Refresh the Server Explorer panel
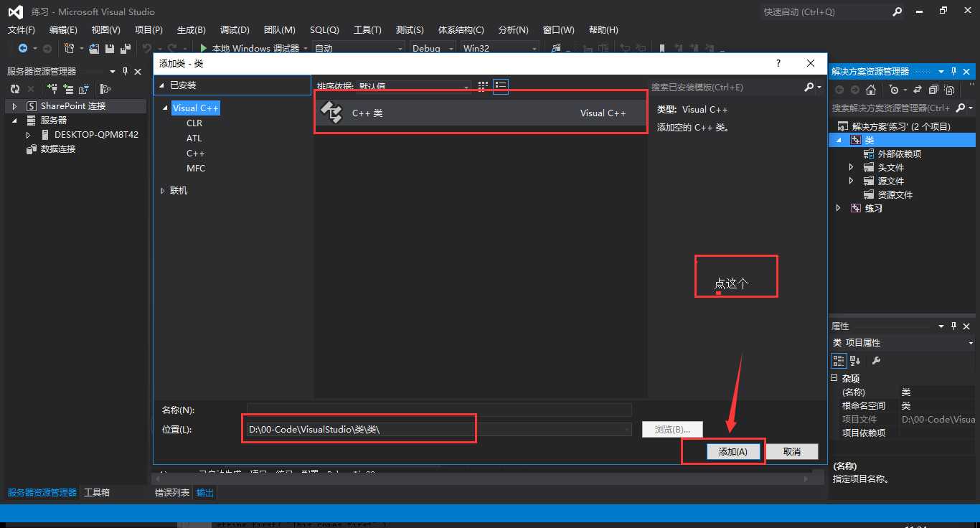The height and width of the screenshot is (528, 980). [14, 89]
